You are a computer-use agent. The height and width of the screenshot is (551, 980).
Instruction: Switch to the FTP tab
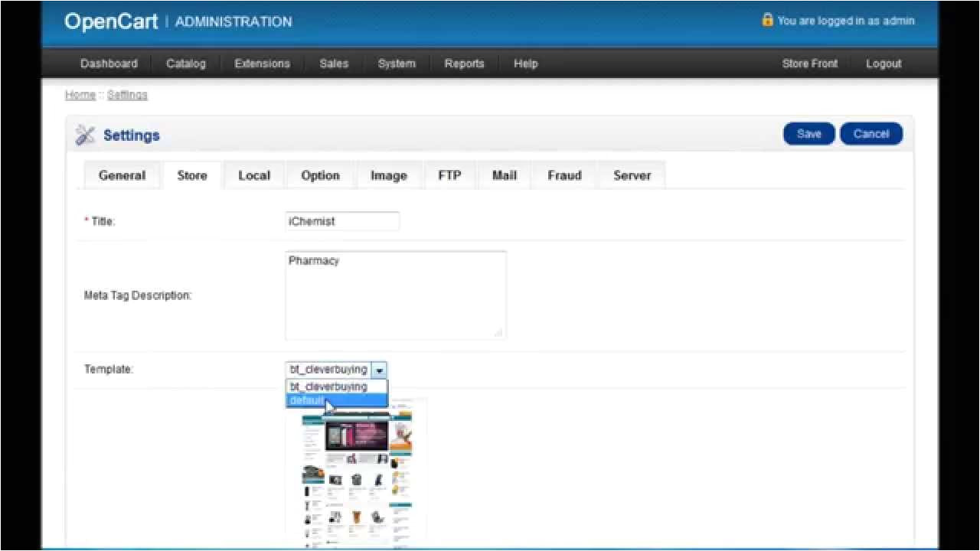coord(449,175)
